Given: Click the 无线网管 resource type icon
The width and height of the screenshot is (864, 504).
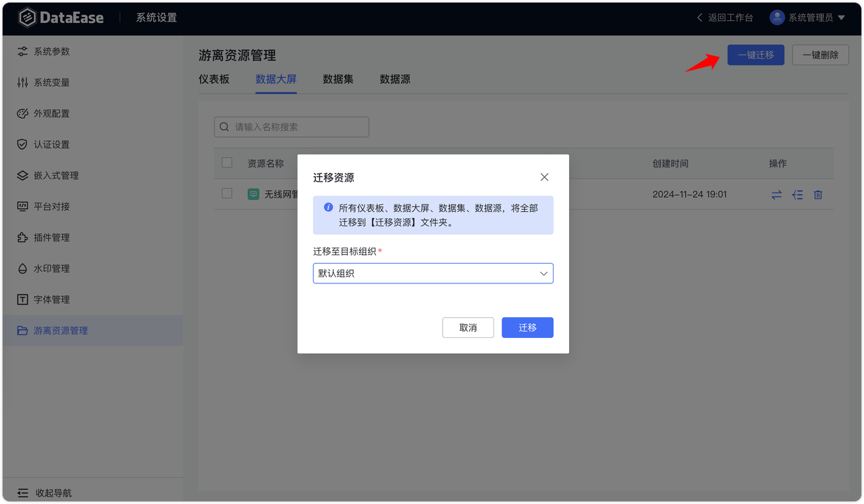Looking at the screenshot, I should click(x=253, y=194).
